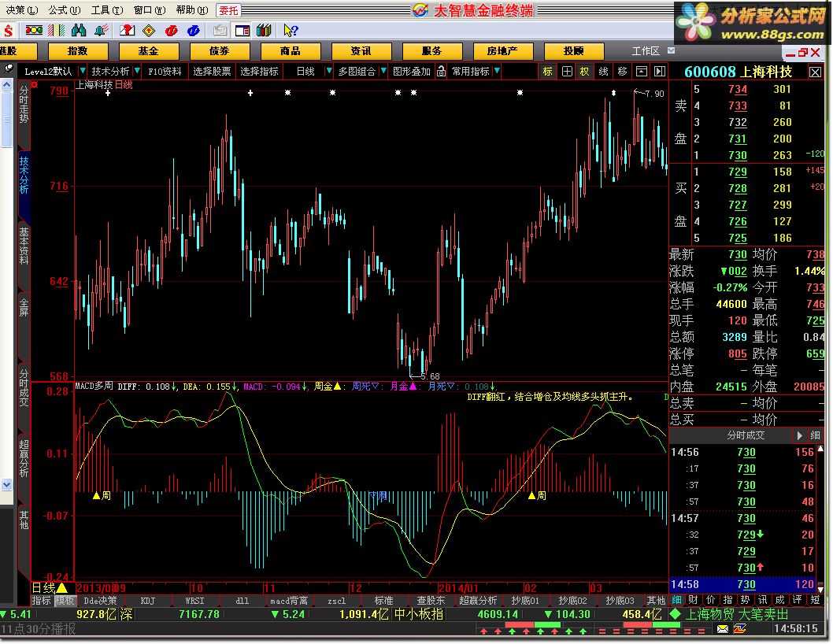Expand the 常用指标 dropdown arrow
833x644 pixels.
497,71
